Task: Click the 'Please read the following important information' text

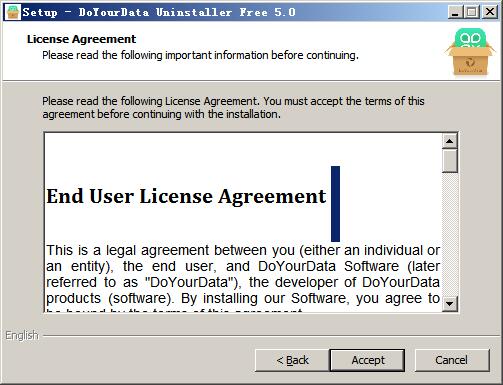Action: click(x=200, y=55)
